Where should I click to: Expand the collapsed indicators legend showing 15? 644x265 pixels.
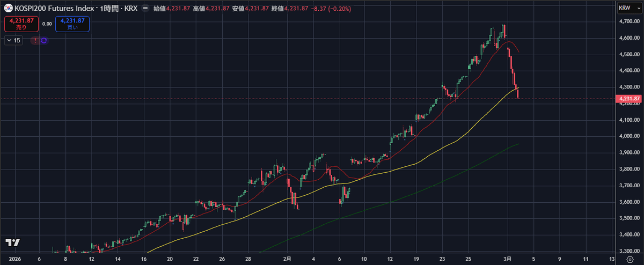[x=13, y=40]
